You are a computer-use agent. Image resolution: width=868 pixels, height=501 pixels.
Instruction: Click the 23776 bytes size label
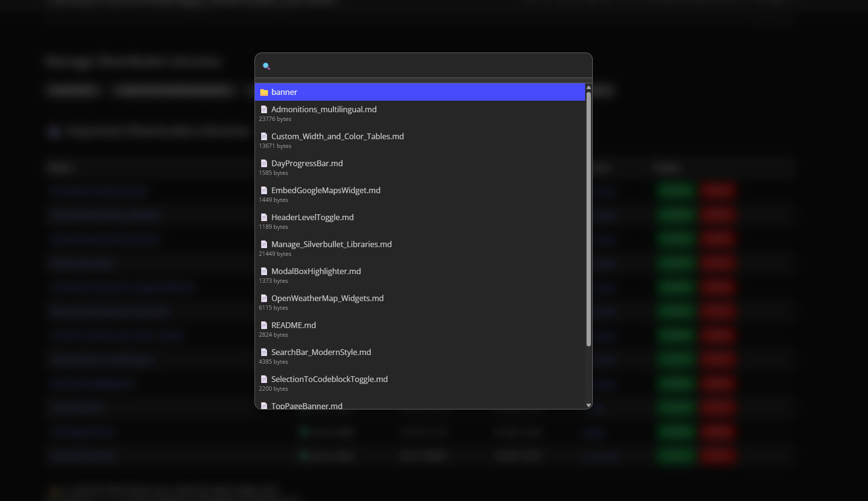click(x=275, y=119)
